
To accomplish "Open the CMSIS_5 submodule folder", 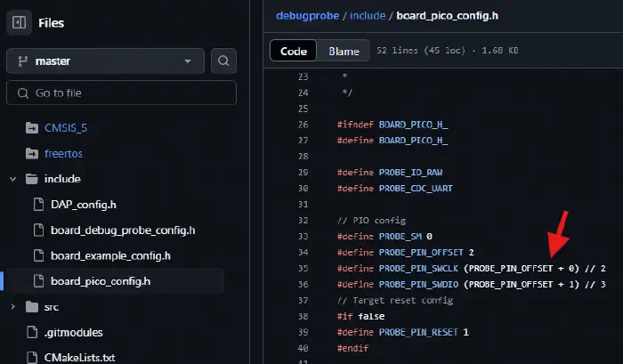I will tap(67, 128).
